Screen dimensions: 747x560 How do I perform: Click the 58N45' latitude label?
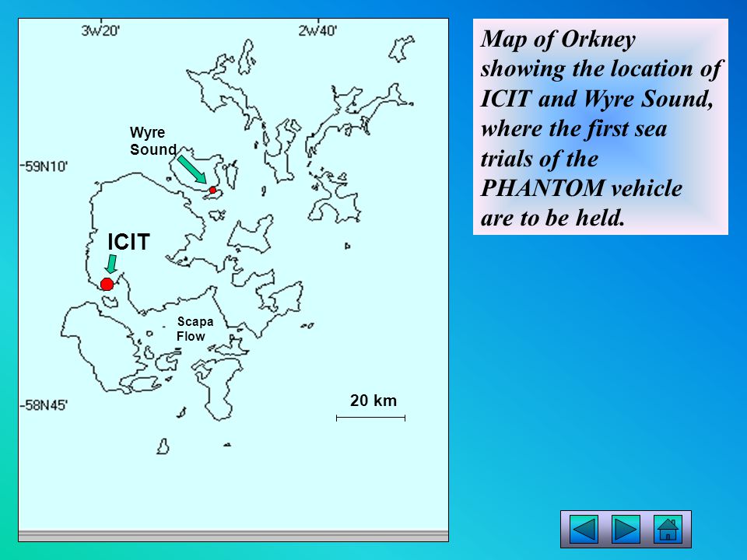(45, 405)
